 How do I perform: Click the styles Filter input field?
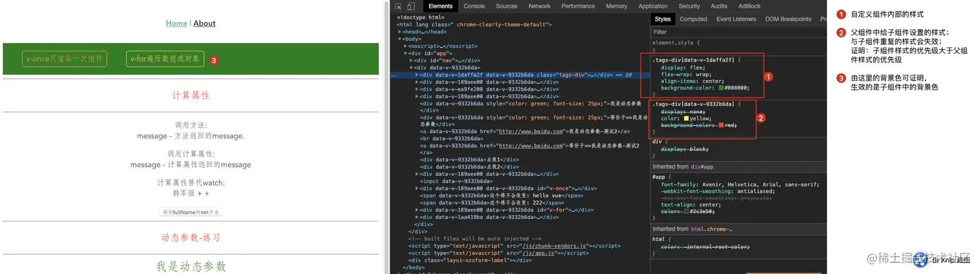coord(738,32)
